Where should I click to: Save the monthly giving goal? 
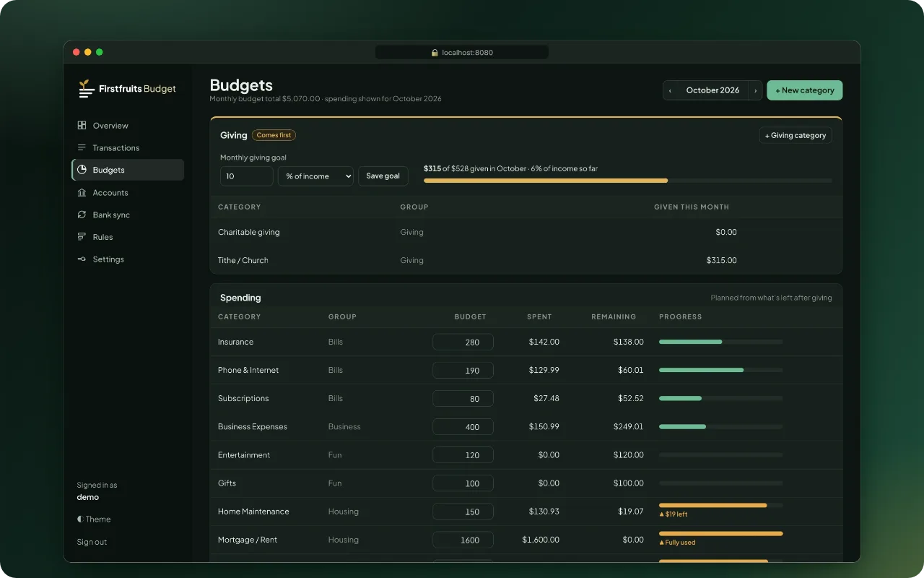pyautogui.click(x=383, y=176)
